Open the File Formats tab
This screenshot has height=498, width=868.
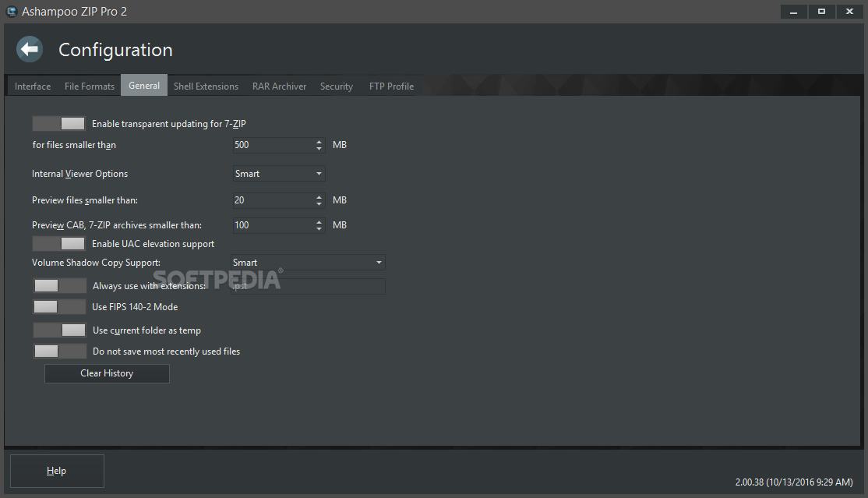tap(90, 87)
